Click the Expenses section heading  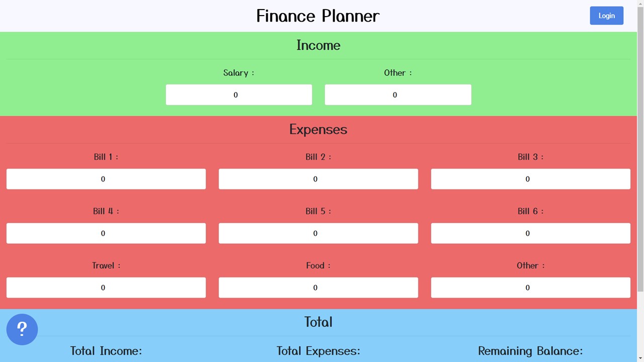(318, 129)
